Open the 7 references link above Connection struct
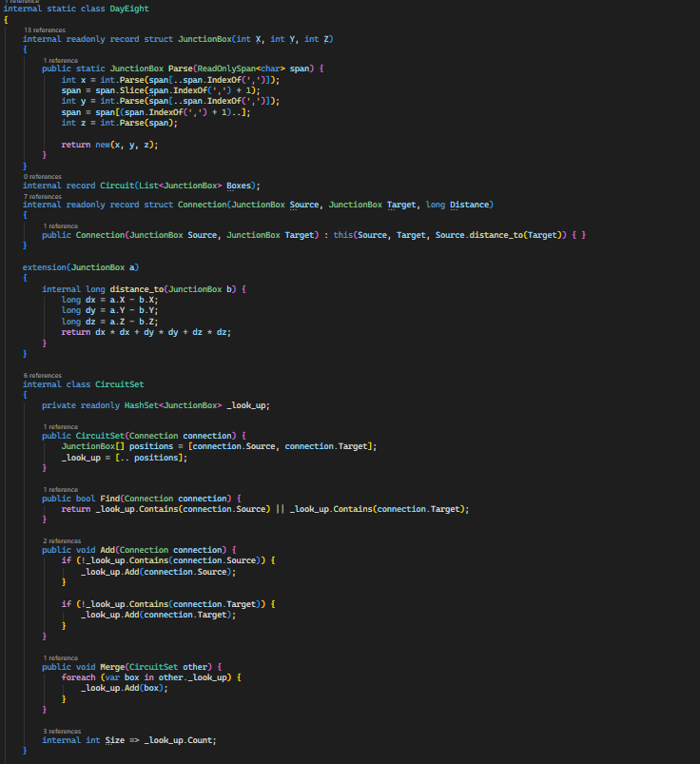 coord(43,196)
